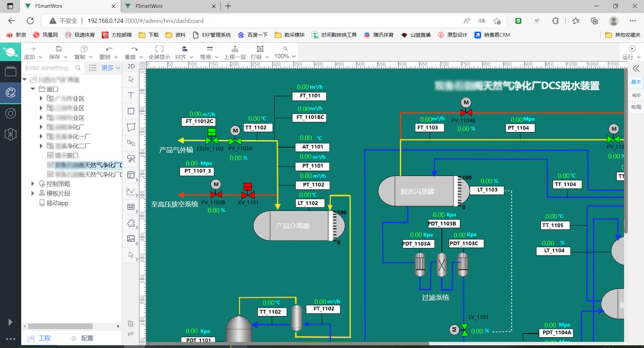Toggle the 2D view mode button
The image size is (644, 348).
[x=131, y=66]
